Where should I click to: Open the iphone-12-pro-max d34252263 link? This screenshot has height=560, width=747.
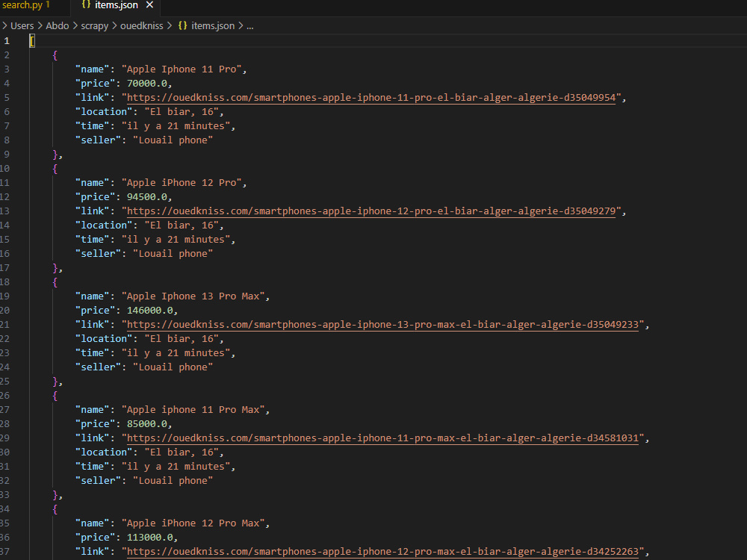382,552
